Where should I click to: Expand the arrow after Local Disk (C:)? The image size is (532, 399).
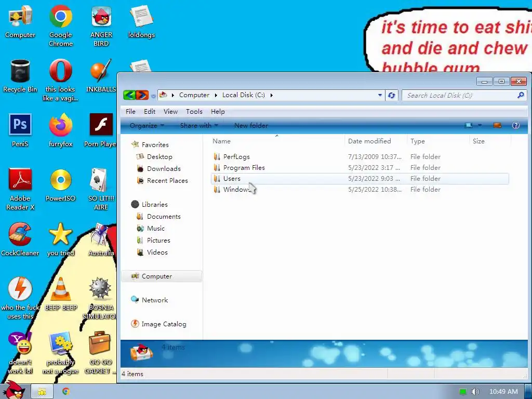[271, 96]
